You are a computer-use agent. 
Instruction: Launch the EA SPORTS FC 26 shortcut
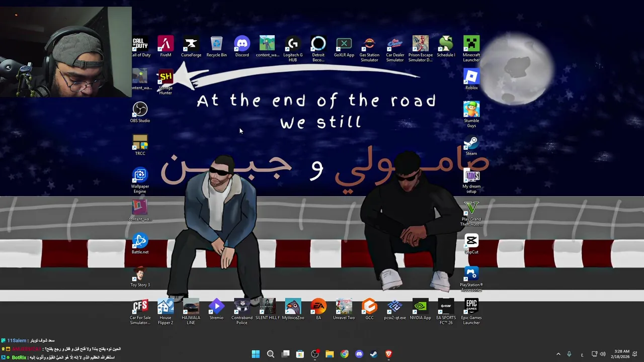pos(446,311)
